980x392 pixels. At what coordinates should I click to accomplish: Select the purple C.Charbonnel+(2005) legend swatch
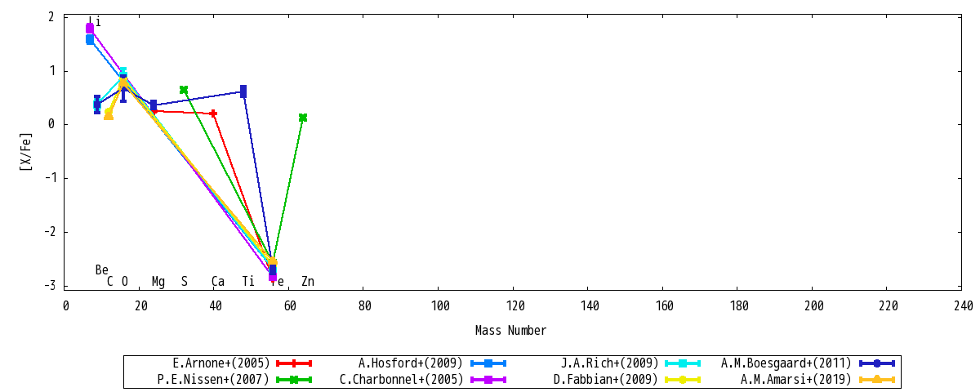(488, 380)
